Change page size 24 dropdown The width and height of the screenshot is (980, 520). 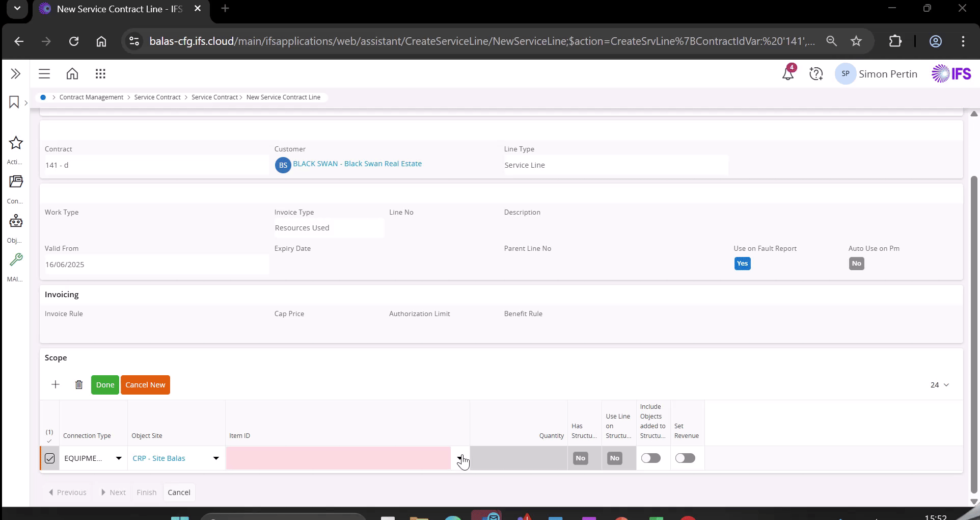[940, 385]
